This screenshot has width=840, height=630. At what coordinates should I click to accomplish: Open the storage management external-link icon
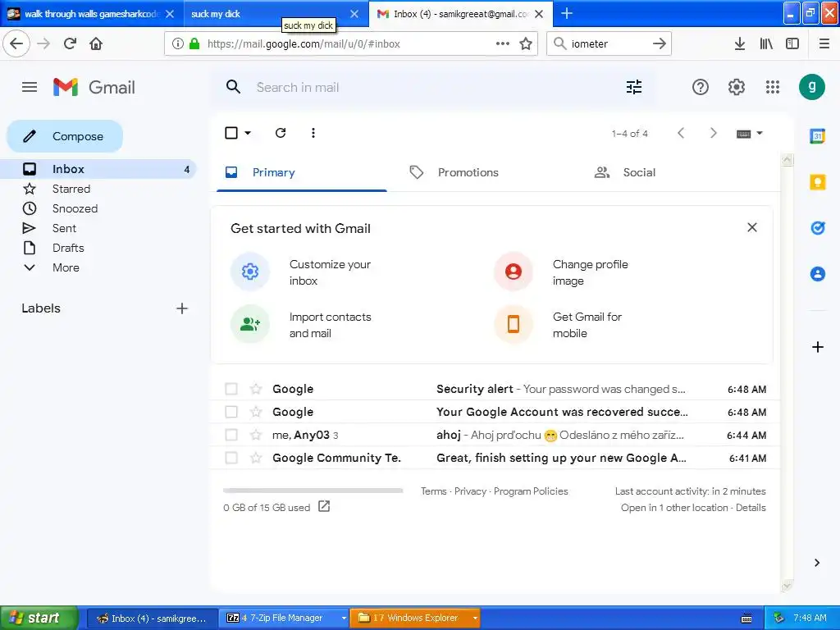click(324, 506)
